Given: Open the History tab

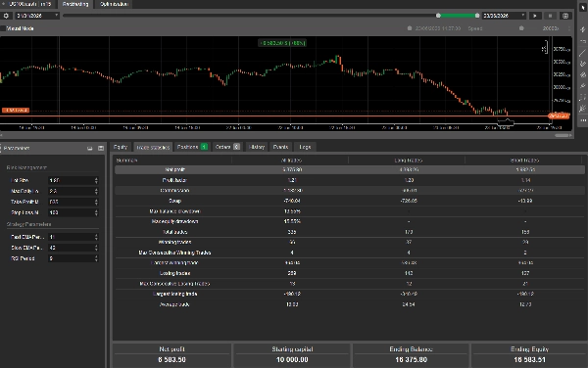Looking at the screenshot, I should point(257,147).
